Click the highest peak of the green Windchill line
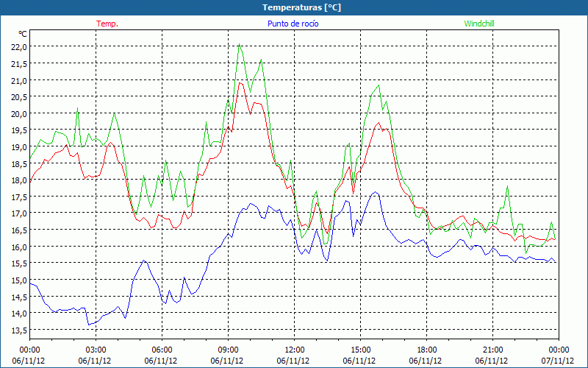Image resolution: width=588 pixels, height=368 pixels. pos(240,45)
